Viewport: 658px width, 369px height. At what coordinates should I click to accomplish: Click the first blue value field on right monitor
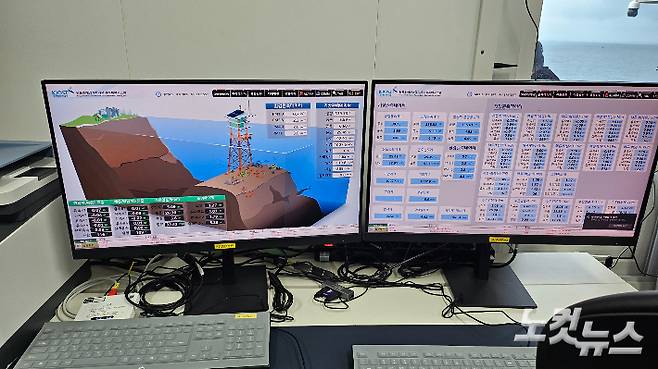pos(396,124)
